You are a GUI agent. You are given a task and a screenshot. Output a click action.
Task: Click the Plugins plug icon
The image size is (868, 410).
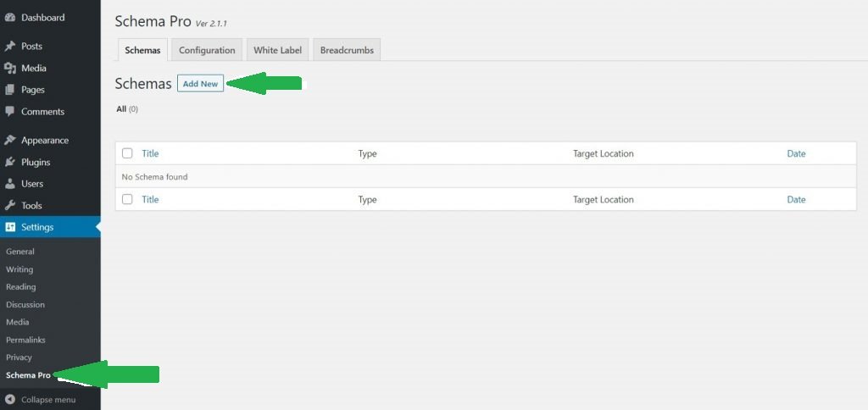click(x=9, y=162)
